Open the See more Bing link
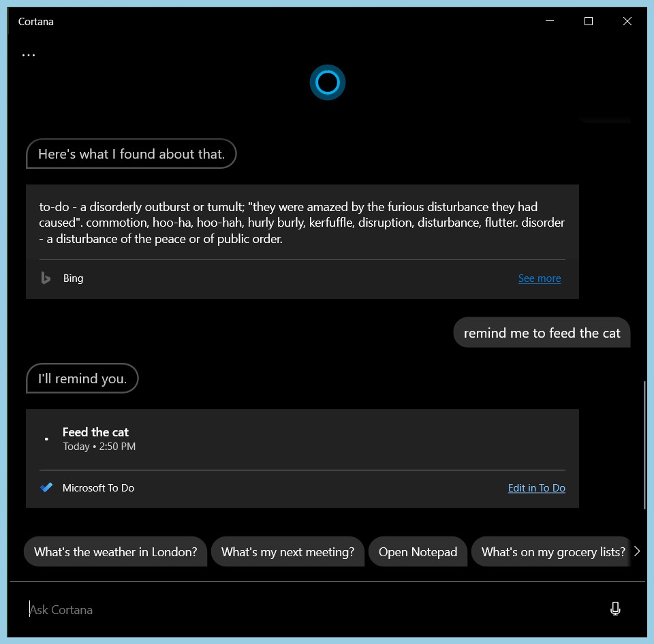Screen dimensions: 654x644 tap(540, 278)
